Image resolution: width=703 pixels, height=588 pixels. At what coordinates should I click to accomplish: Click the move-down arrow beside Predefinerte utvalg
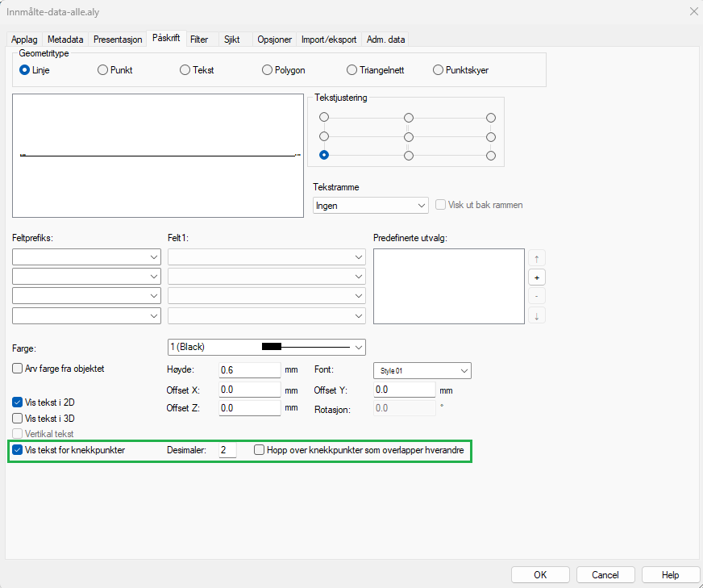536,315
